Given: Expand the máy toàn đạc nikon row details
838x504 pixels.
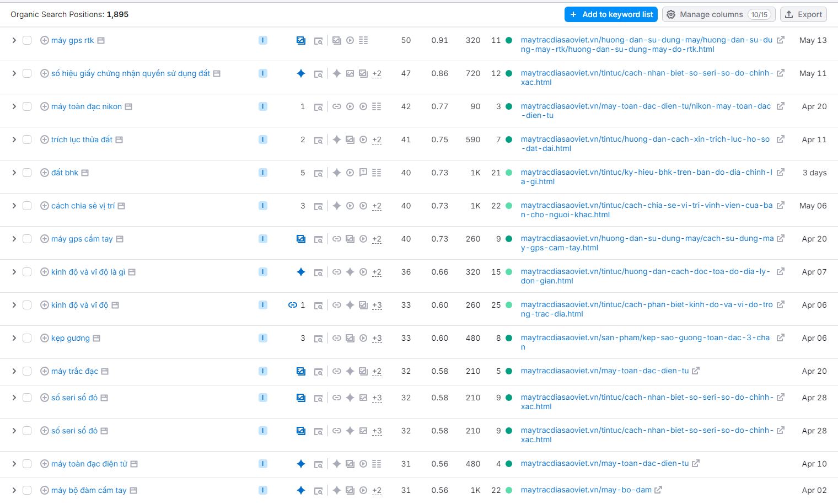Looking at the screenshot, I should click(x=14, y=106).
